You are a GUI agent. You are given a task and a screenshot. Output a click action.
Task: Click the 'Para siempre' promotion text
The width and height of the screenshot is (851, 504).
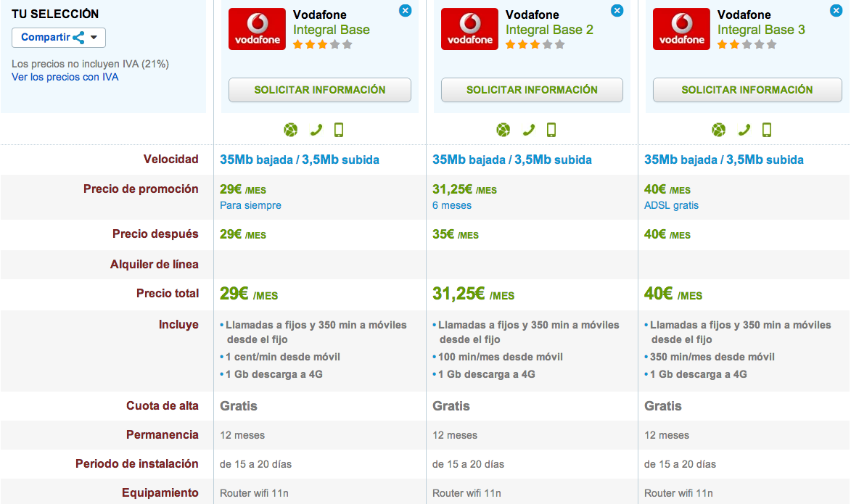[x=251, y=206]
